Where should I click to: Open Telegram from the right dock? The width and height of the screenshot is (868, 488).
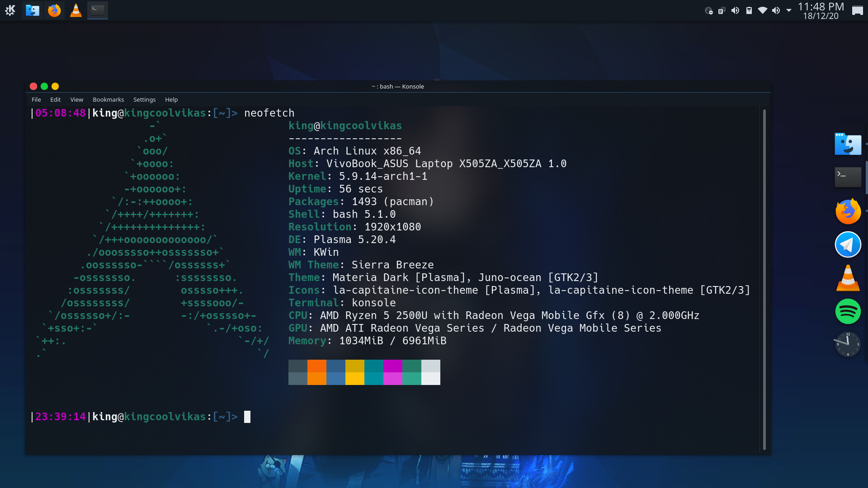[x=848, y=244]
